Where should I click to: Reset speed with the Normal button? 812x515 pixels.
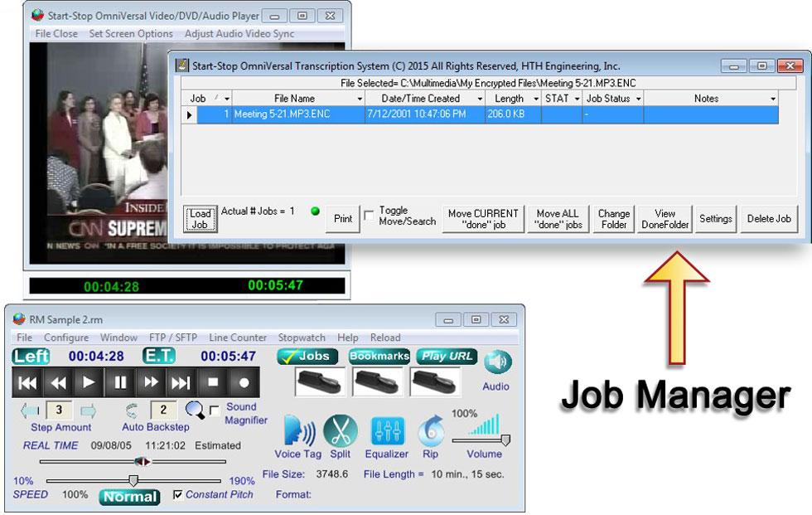pos(129,497)
